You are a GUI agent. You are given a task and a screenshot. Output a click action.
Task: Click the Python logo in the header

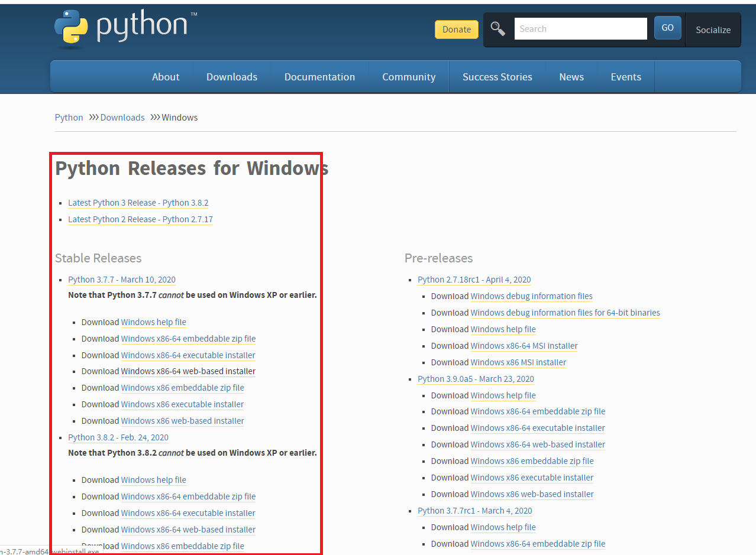(x=125, y=28)
